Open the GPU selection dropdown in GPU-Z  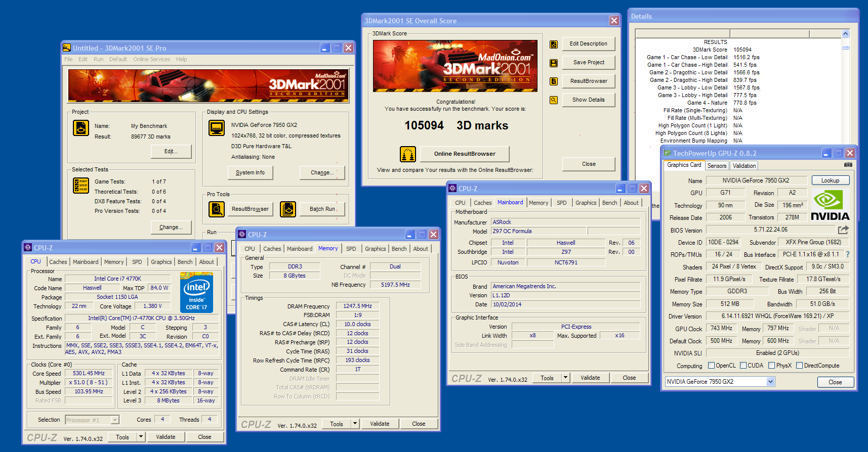[x=770, y=382]
